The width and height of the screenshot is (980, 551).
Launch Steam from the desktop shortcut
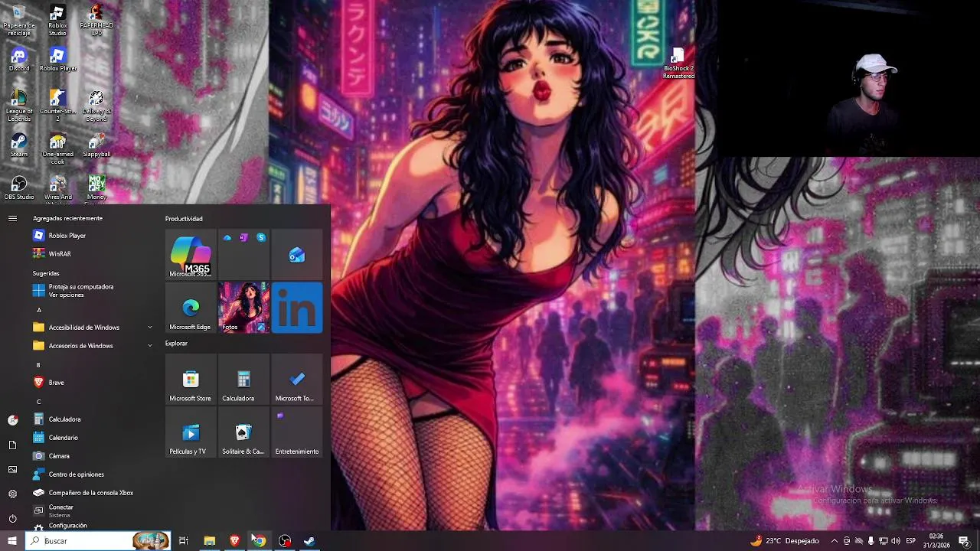[19, 145]
